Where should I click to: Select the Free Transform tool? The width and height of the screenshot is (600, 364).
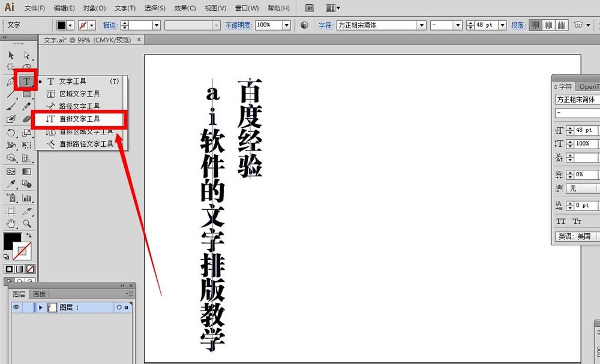point(26,145)
